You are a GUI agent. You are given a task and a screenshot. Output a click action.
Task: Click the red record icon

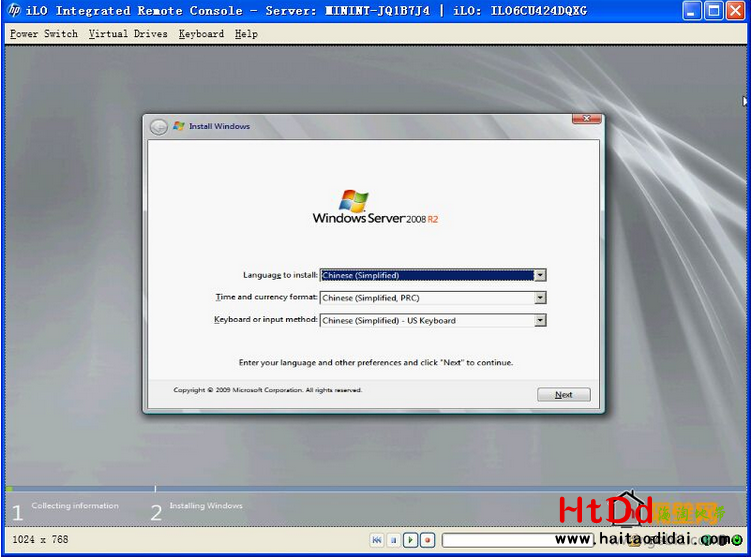click(x=427, y=540)
